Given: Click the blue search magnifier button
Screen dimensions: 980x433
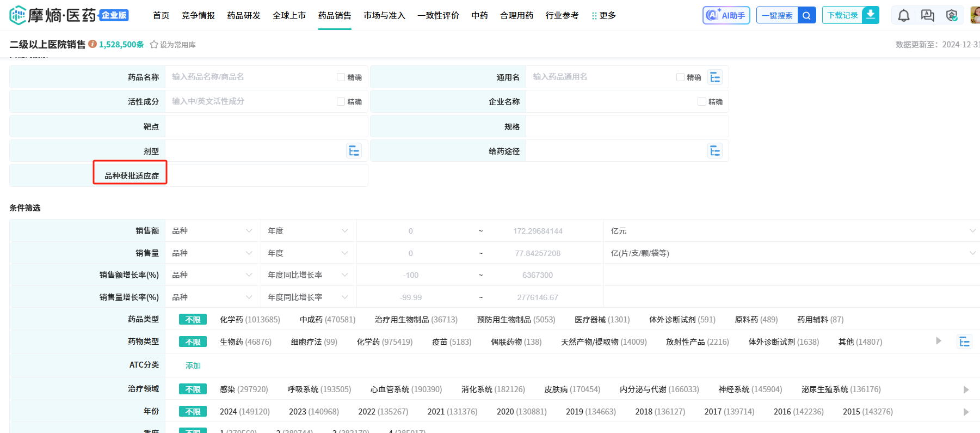Looking at the screenshot, I should (806, 16).
